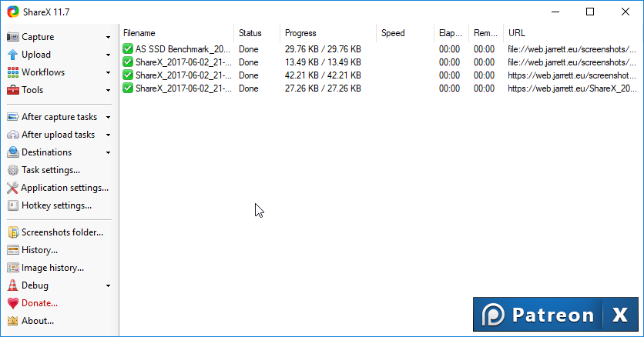This screenshot has width=644, height=337.
Task: Click the History icon
Action: click(x=13, y=250)
